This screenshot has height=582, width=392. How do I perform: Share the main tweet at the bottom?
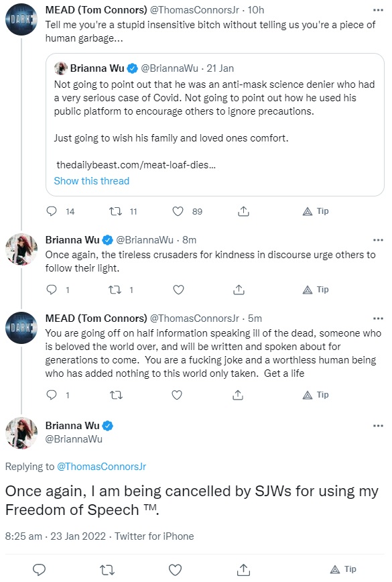tap(243, 569)
